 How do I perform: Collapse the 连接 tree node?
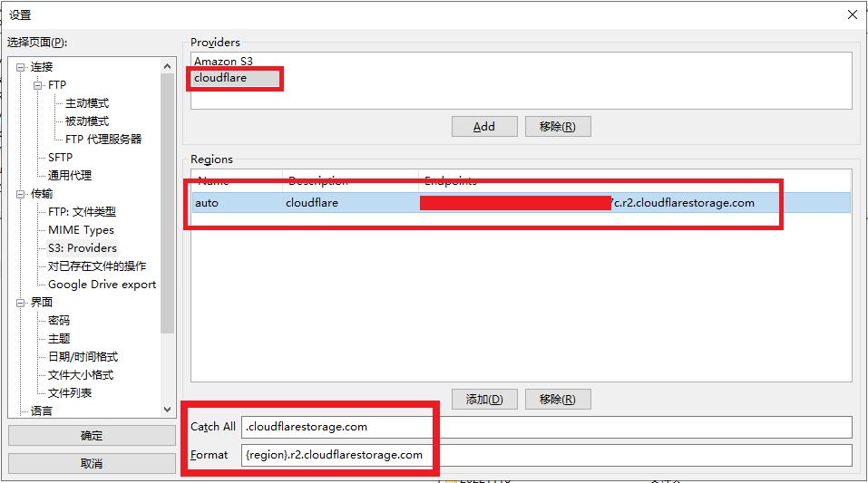tap(21, 67)
